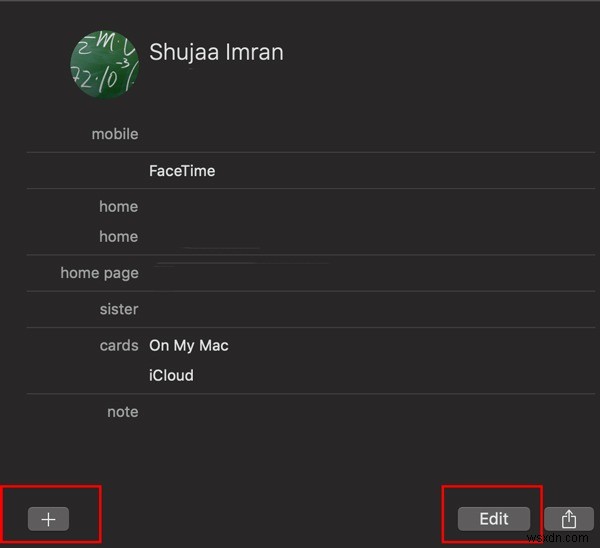
Task: Click the first home label
Action: (118, 207)
